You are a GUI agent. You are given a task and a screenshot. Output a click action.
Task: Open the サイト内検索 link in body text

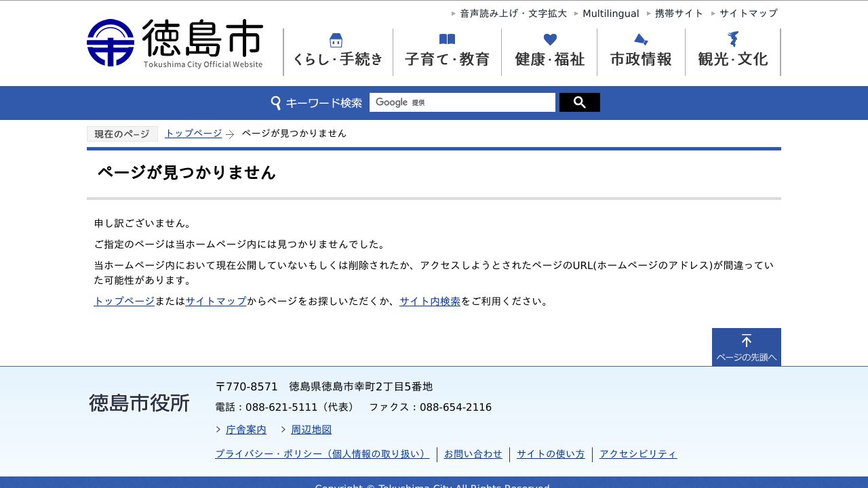[x=429, y=302]
